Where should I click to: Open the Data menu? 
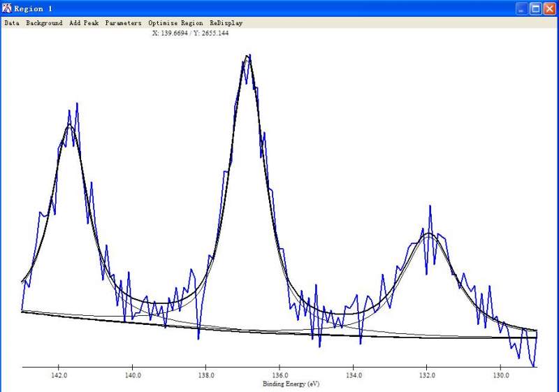click(12, 23)
